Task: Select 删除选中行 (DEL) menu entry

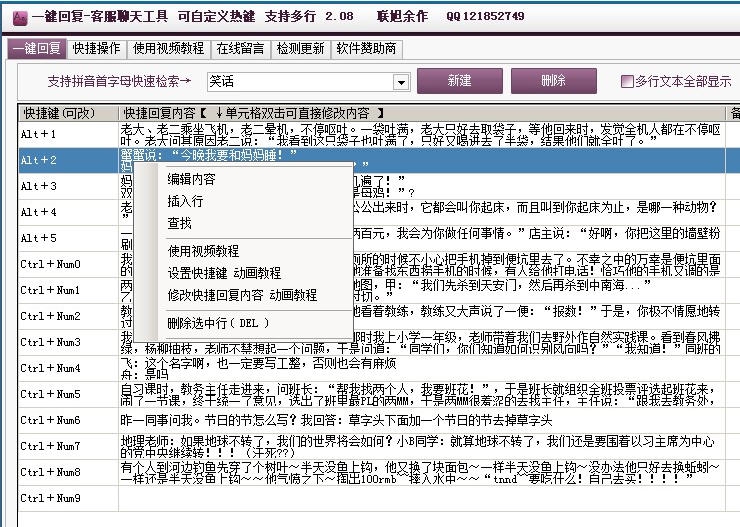Action: 218,323
